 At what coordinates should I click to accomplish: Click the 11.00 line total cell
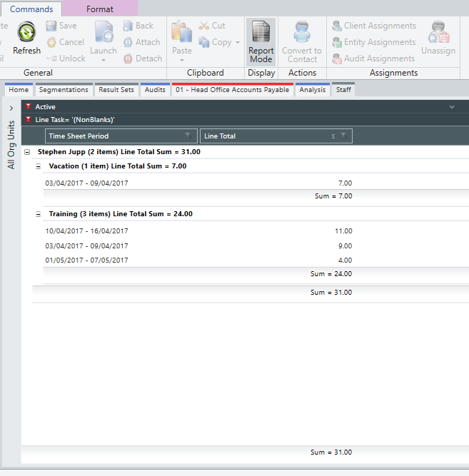[343, 231]
